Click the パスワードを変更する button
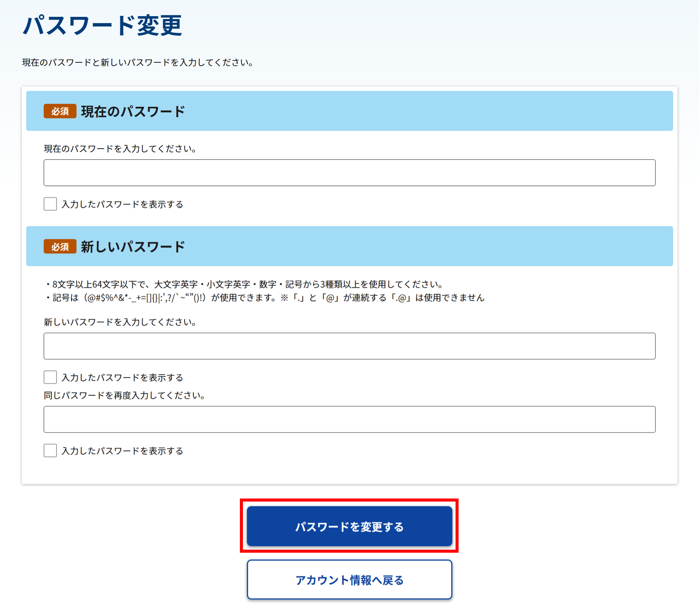 point(350,526)
